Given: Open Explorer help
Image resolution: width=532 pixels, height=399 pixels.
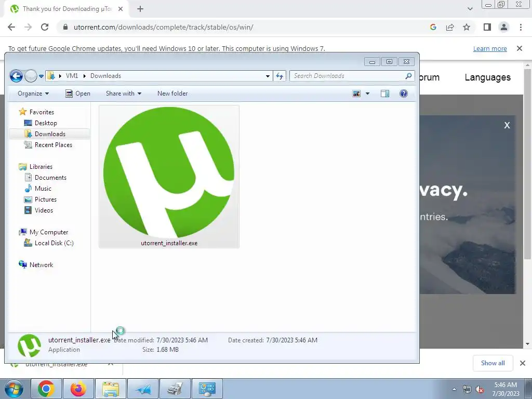Looking at the screenshot, I should coord(403,94).
